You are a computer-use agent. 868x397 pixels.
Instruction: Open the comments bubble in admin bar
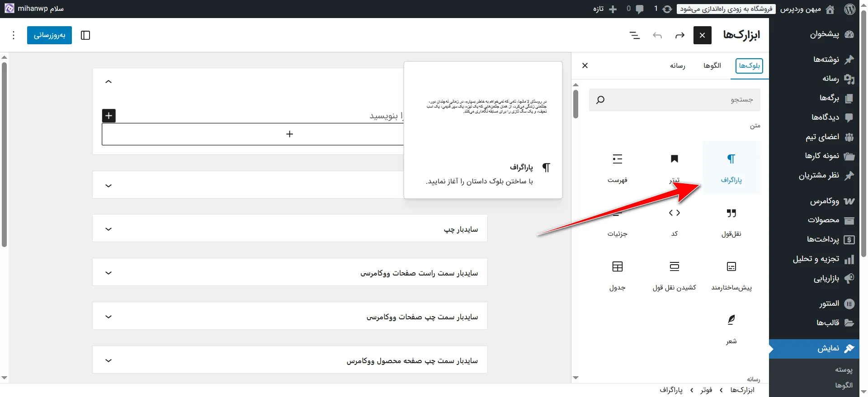pos(635,9)
